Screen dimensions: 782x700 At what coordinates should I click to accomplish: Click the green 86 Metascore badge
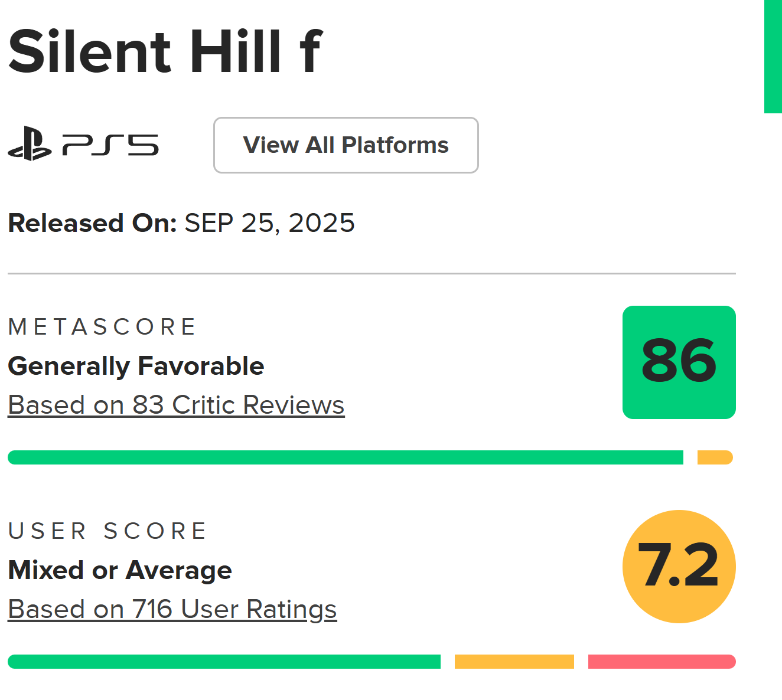coord(679,362)
